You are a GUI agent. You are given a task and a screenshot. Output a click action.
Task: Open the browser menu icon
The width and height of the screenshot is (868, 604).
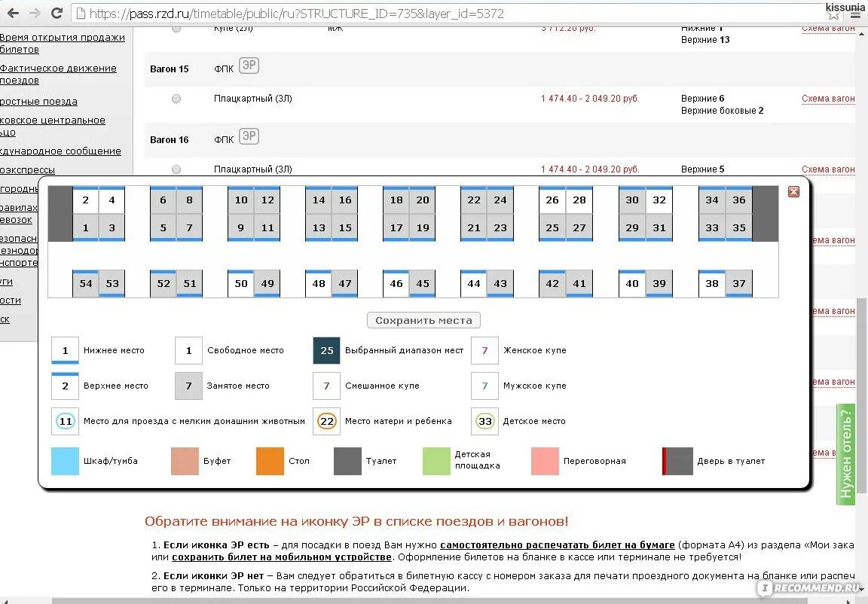pos(856,14)
